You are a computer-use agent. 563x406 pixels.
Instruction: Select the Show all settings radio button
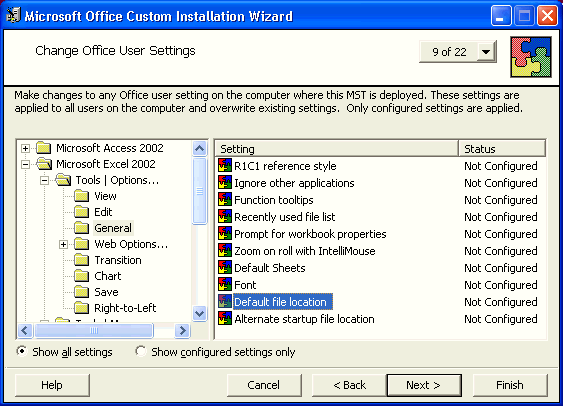[x=22, y=351]
